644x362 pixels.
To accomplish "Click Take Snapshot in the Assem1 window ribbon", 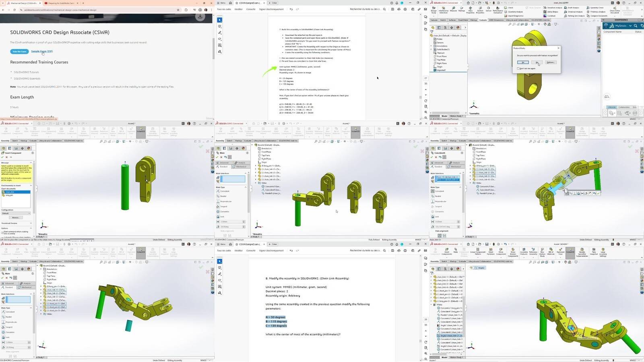I will [x=594, y=252].
